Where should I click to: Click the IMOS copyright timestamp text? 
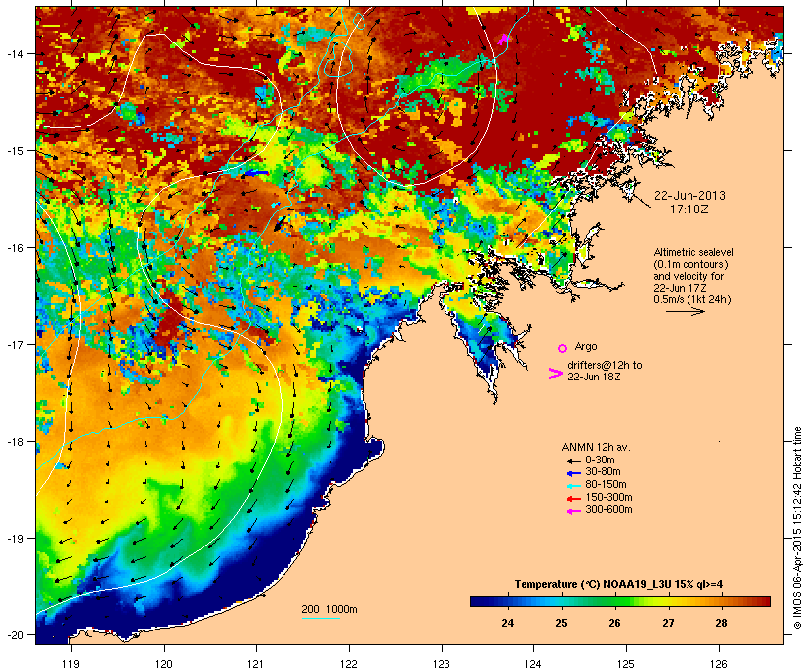point(797,528)
